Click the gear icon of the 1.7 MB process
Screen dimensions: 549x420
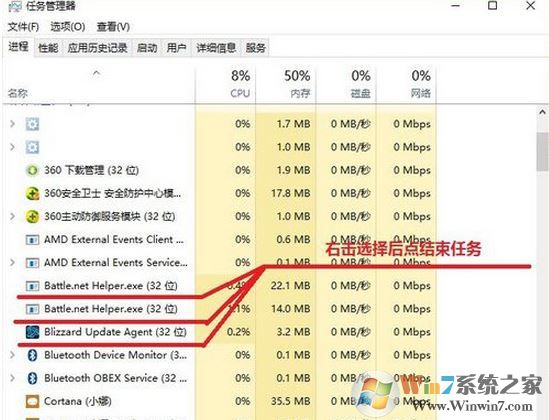tap(33, 124)
